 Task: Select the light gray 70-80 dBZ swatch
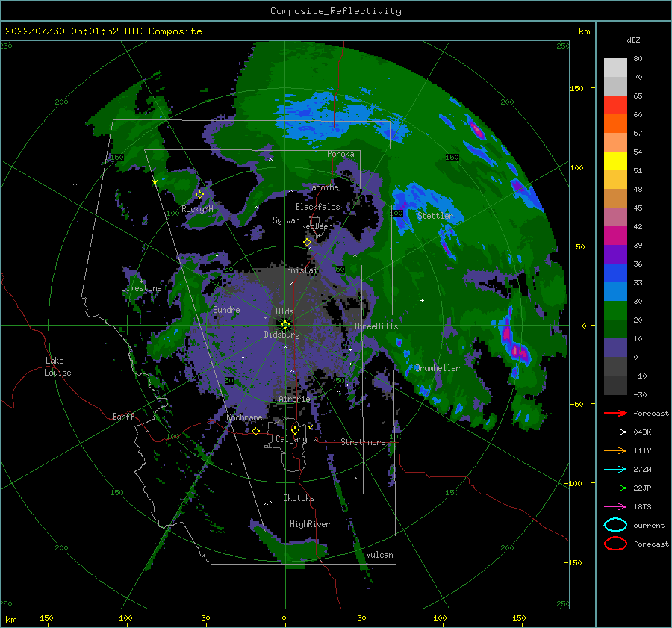(x=615, y=68)
